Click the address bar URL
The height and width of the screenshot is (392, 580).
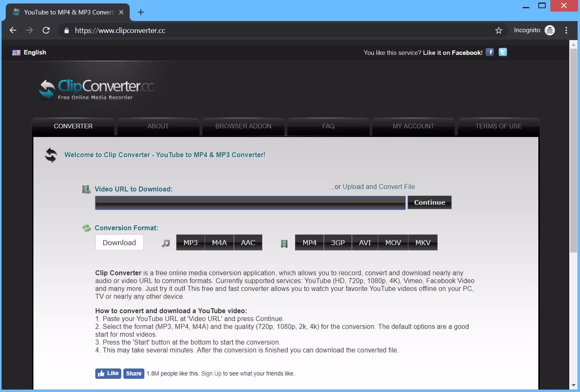tap(120, 31)
